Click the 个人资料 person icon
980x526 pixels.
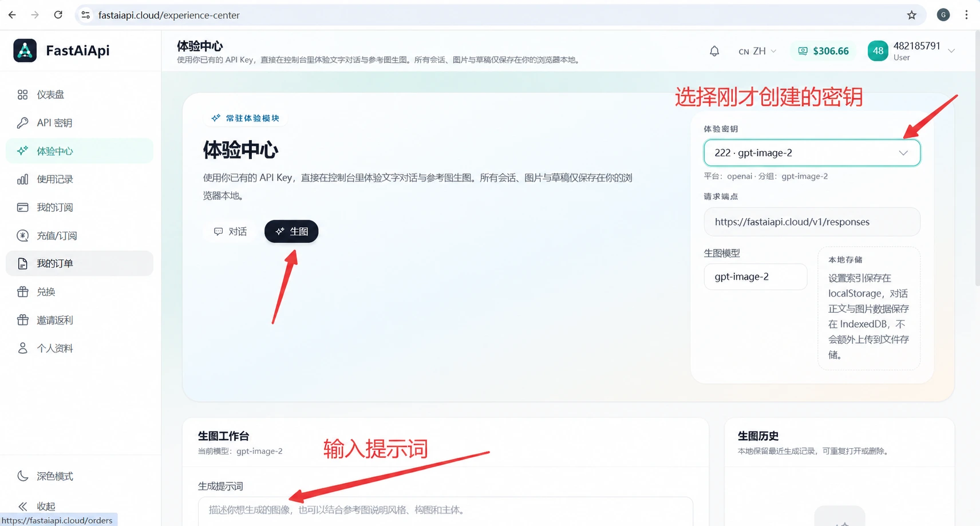pyautogui.click(x=22, y=348)
